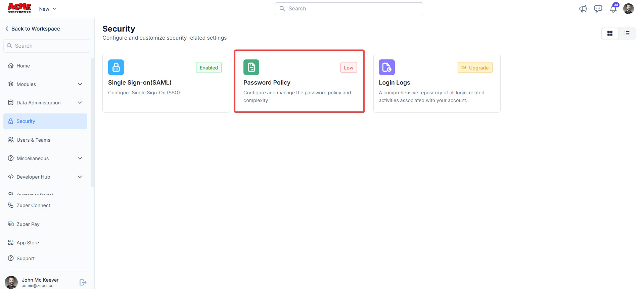Screen dimensions: 644x289
Task: Click the Upgrade button on Login Logs
Action: tap(475, 68)
